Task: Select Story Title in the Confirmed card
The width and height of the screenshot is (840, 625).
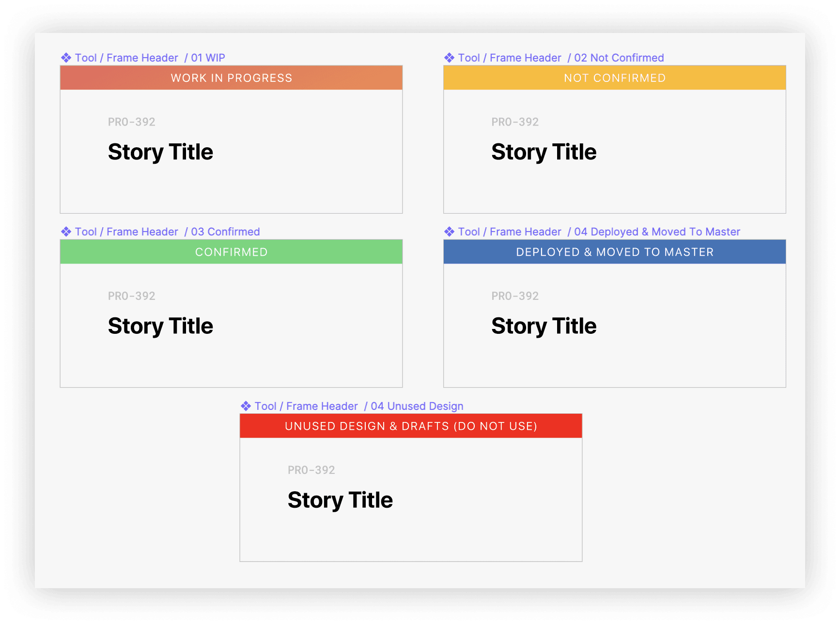Action: point(160,326)
